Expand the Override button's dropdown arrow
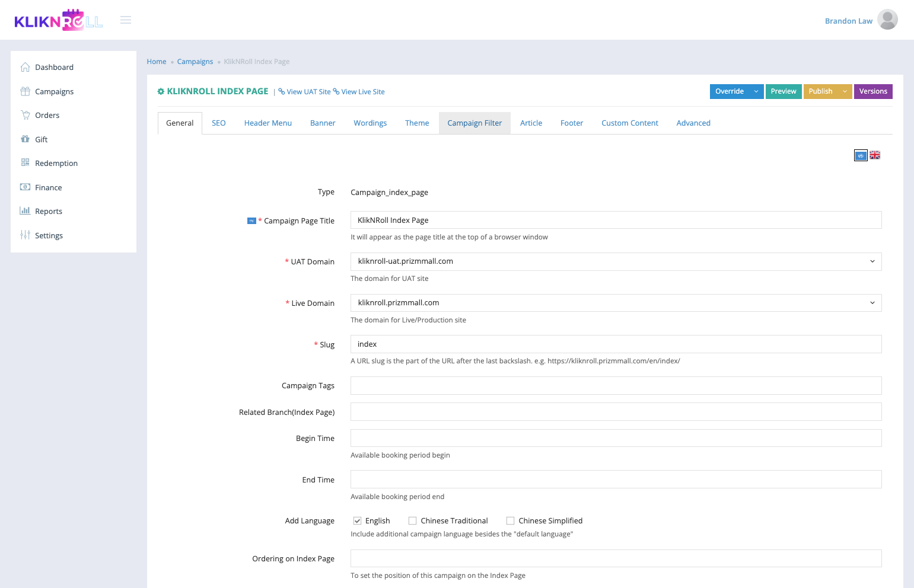 756,91
